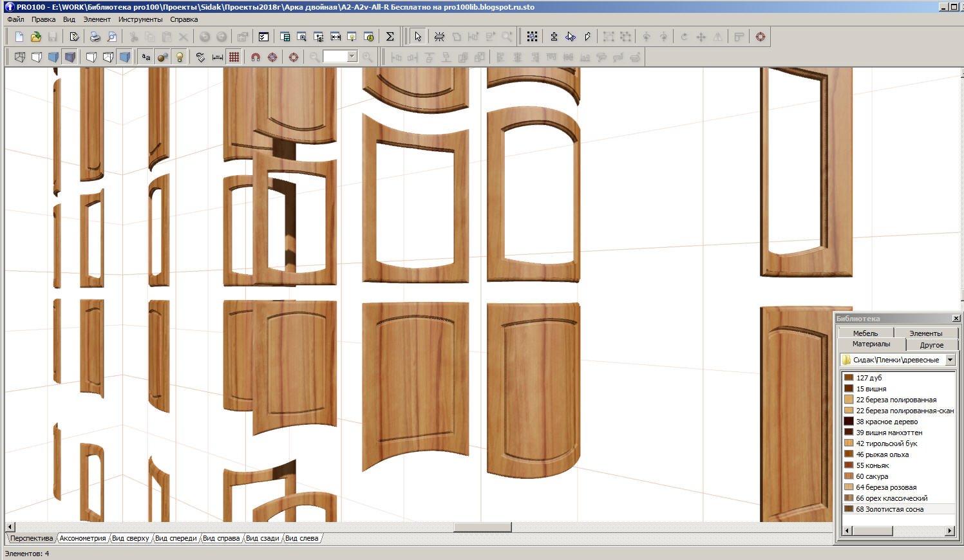Switch to the Аксонометрия view tab
Viewport: 964px width, 560px height.
click(x=82, y=538)
